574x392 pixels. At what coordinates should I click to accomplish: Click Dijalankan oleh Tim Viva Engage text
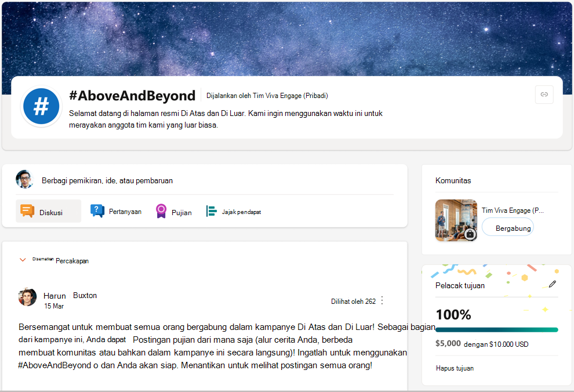click(267, 96)
